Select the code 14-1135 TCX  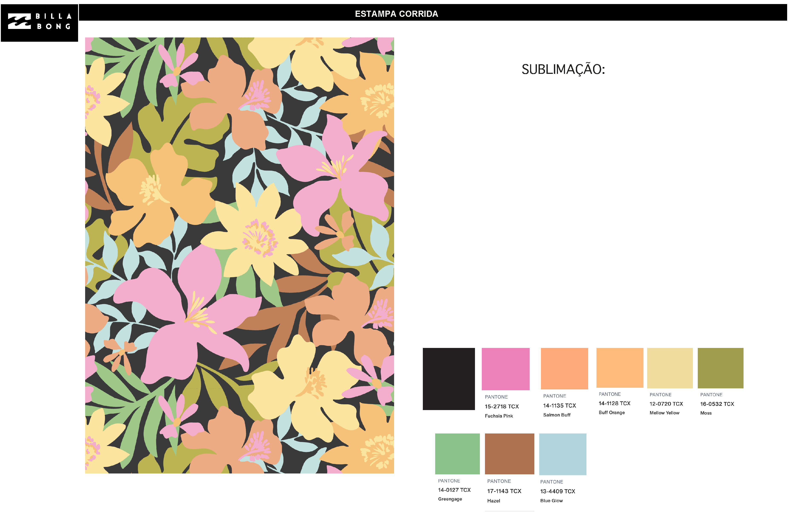[559, 405]
